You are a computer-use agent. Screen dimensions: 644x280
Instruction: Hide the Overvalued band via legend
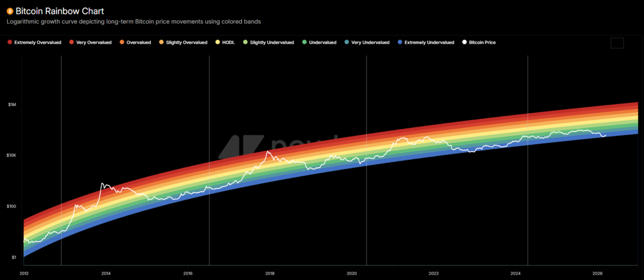tap(134, 42)
